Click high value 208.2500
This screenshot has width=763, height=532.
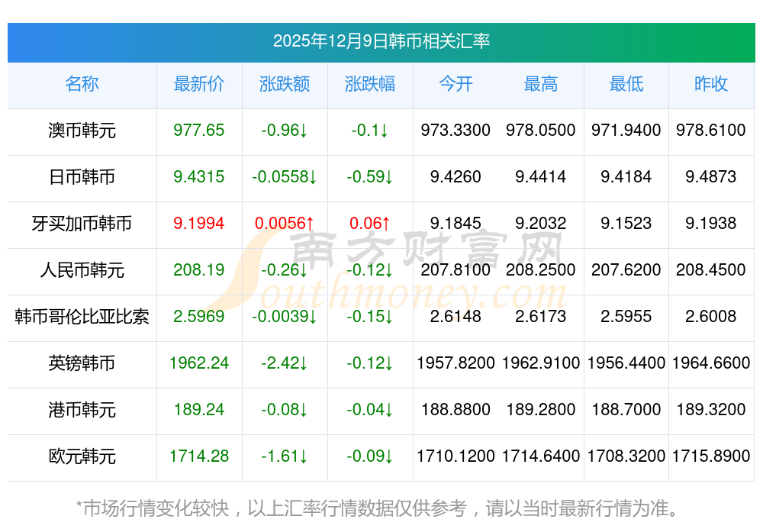click(541, 269)
